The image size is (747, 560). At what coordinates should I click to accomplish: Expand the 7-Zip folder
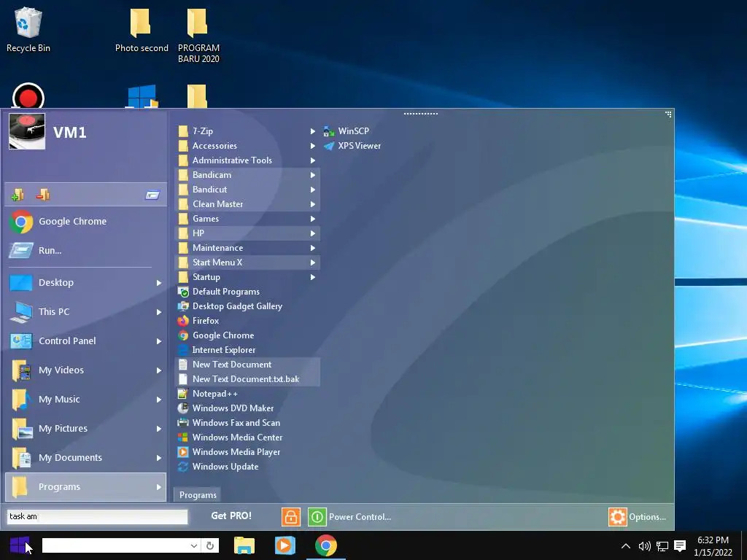tap(248, 131)
